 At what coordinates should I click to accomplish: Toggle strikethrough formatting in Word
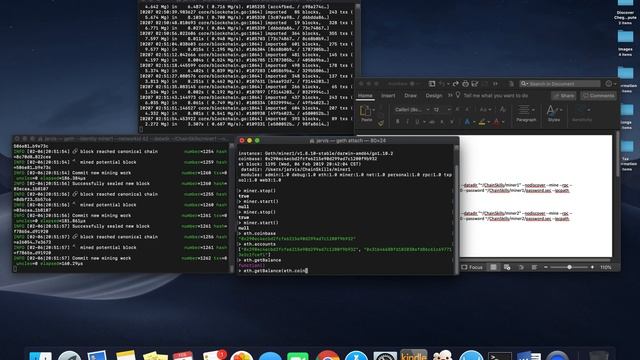click(x=432, y=122)
